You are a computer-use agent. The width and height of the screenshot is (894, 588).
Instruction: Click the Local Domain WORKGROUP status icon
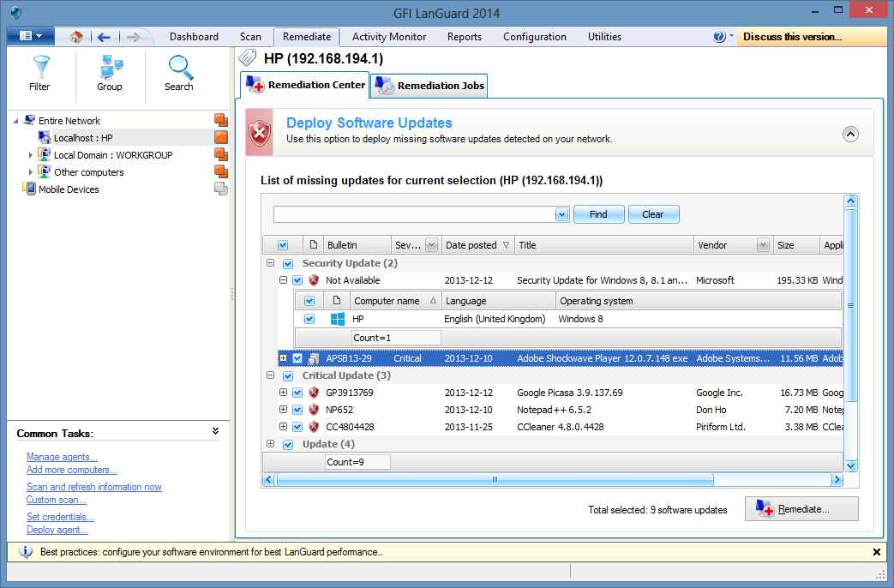(221, 154)
